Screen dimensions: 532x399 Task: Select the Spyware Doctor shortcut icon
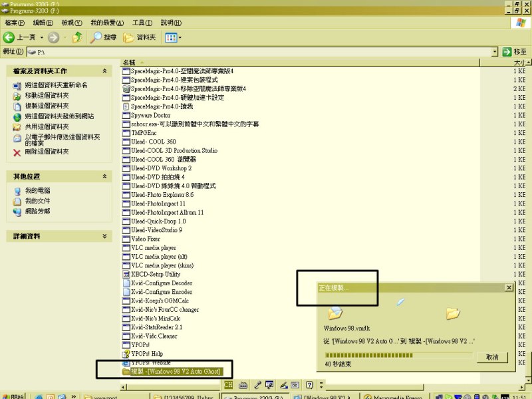(x=126, y=115)
